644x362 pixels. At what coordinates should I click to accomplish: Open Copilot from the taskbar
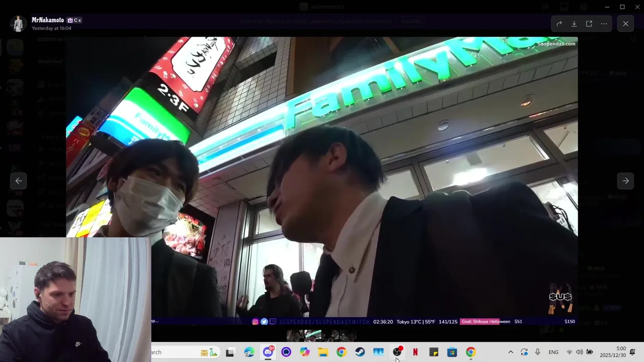tap(305, 352)
